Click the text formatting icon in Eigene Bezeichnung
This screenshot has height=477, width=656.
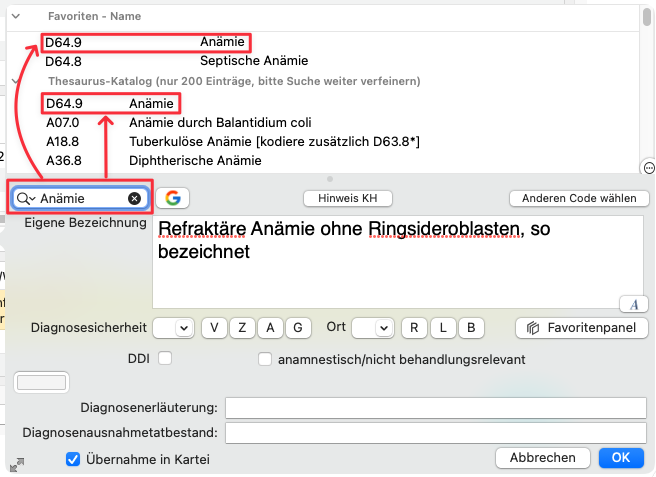tap(633, 304)
